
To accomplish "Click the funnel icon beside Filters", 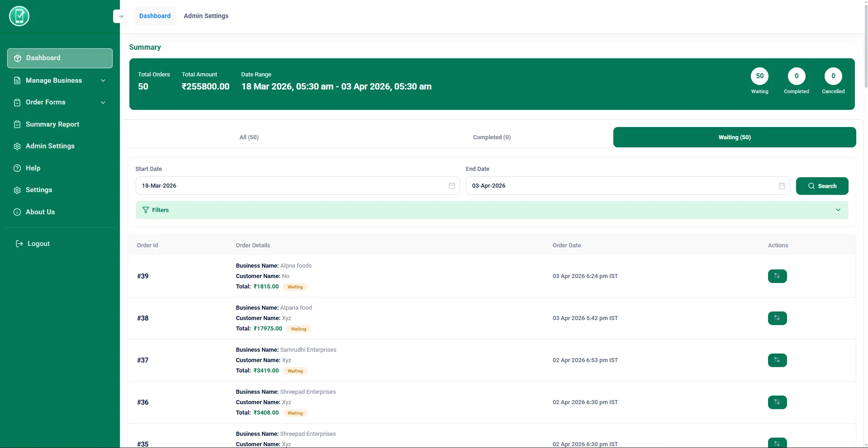I will (146, 210).
